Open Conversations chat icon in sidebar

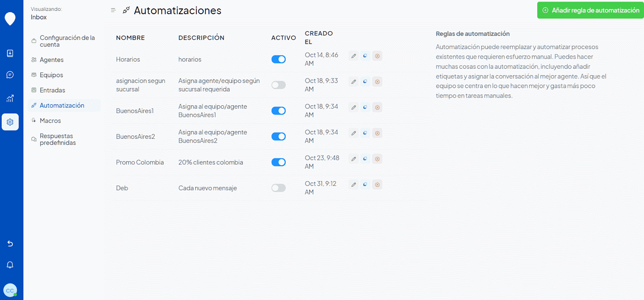10,75
